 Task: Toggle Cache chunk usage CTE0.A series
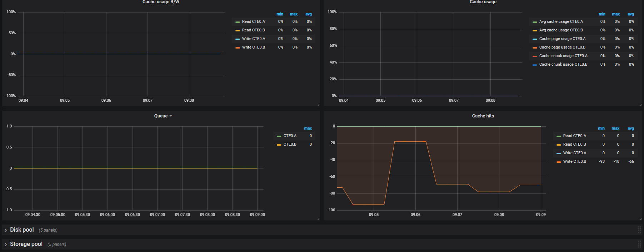563,56
